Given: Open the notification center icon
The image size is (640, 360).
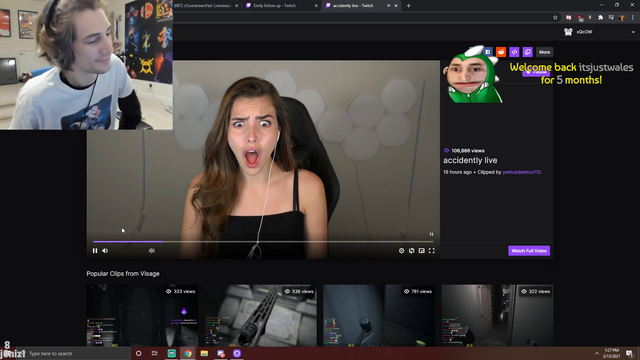Looking at the screenshot, I should [x=630, y=353].
